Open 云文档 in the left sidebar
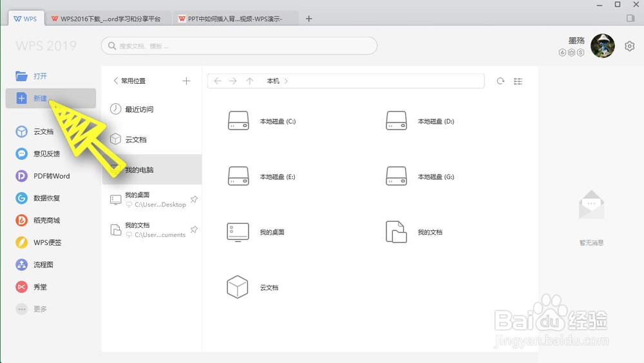644x363 pixels. [x=35, y=132]
